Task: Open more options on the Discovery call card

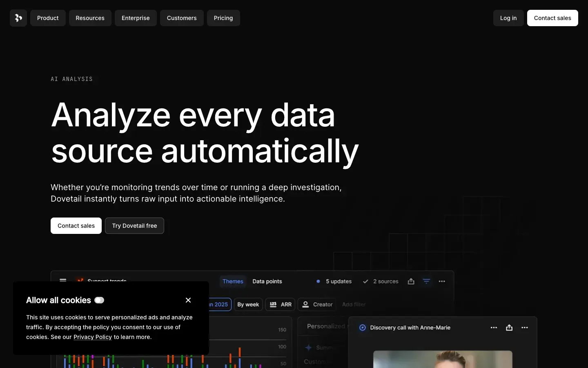Action: pos(525,328)
